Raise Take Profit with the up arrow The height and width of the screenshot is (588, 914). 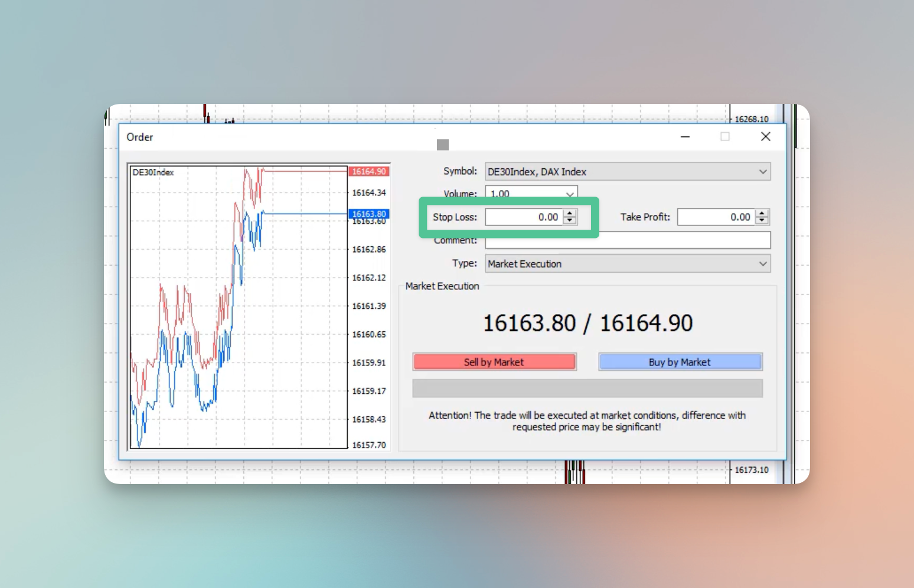[x=762, y=213]
